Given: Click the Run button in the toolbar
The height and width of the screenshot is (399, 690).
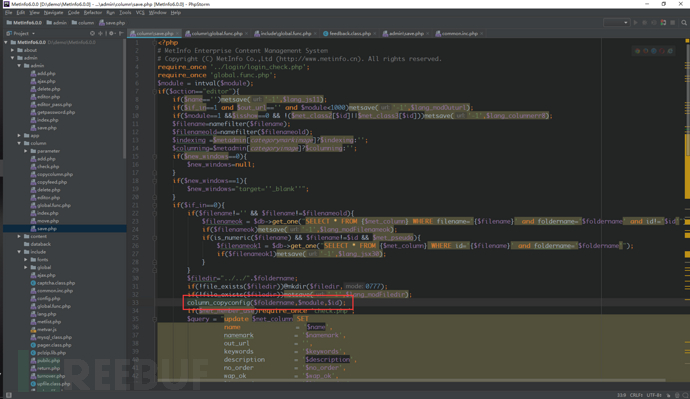Looking at the screenshot, I should [x=635, y=22].
